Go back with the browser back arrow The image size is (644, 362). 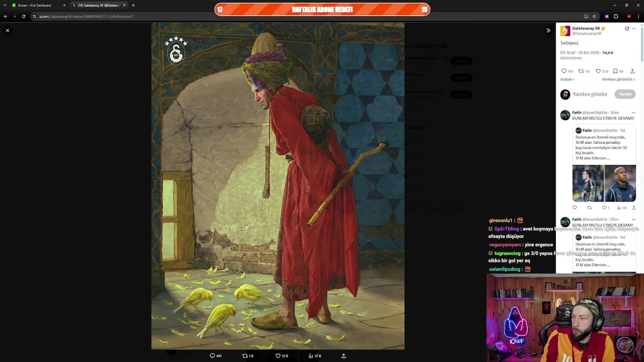click(6, 17)
